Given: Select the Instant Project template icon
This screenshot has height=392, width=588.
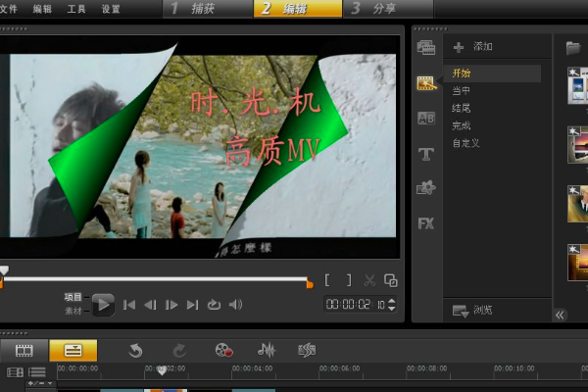Looking at the screenshot, I should 426,83.
